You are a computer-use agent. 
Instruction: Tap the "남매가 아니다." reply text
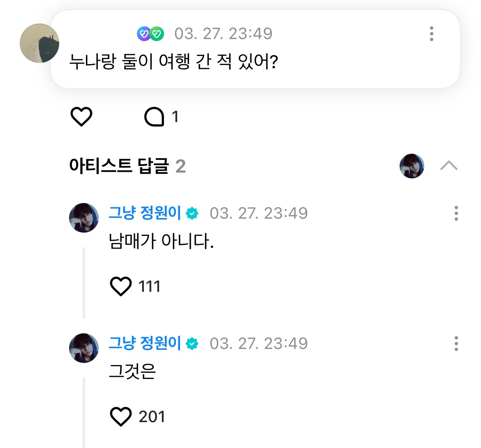(x=161, y=241)
